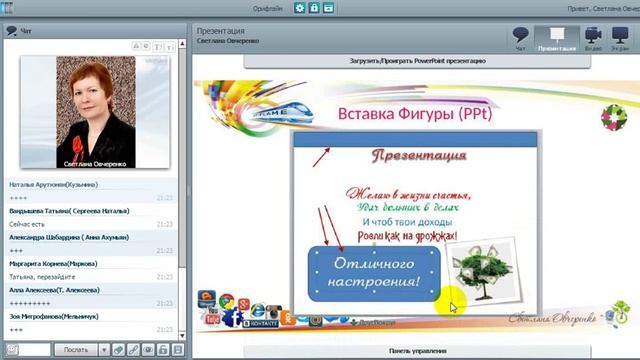Click the chat scrollbar up arrow
The image size is (640, 360).
[182, 43]
